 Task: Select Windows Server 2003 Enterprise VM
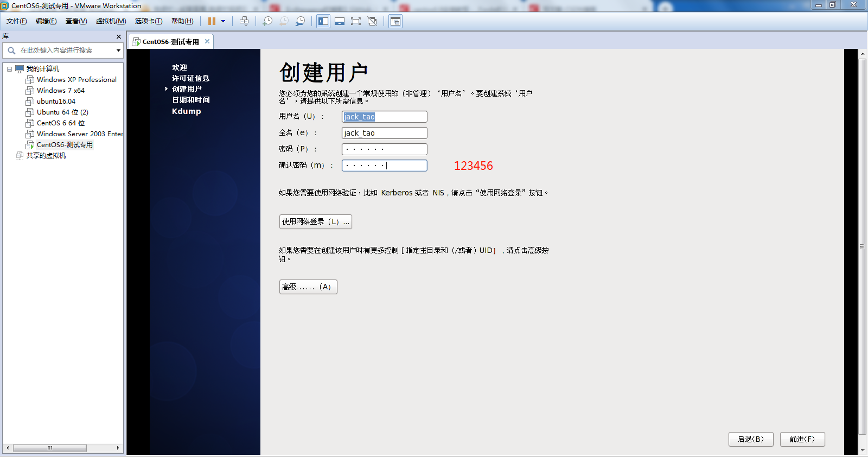coord(79,134)
